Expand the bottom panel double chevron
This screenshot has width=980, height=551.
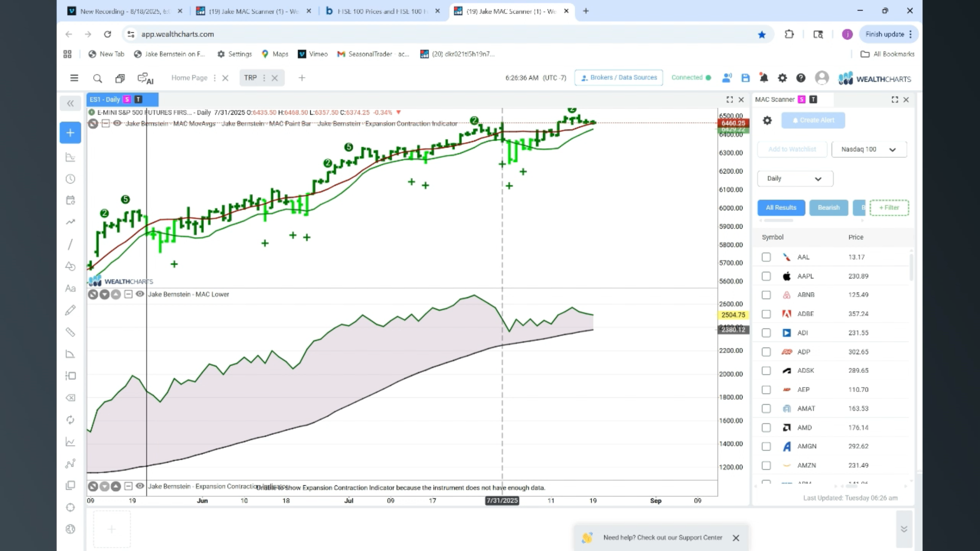coord(904,529)
